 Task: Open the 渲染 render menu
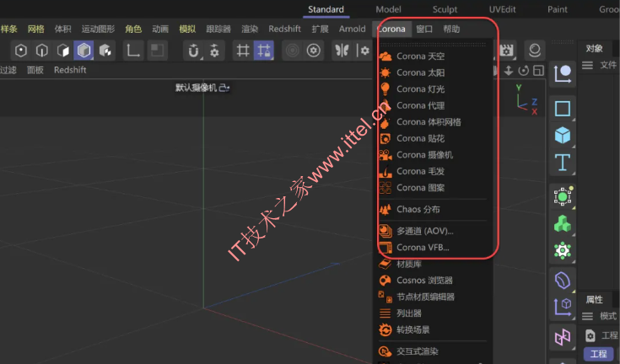pos(250,29)
